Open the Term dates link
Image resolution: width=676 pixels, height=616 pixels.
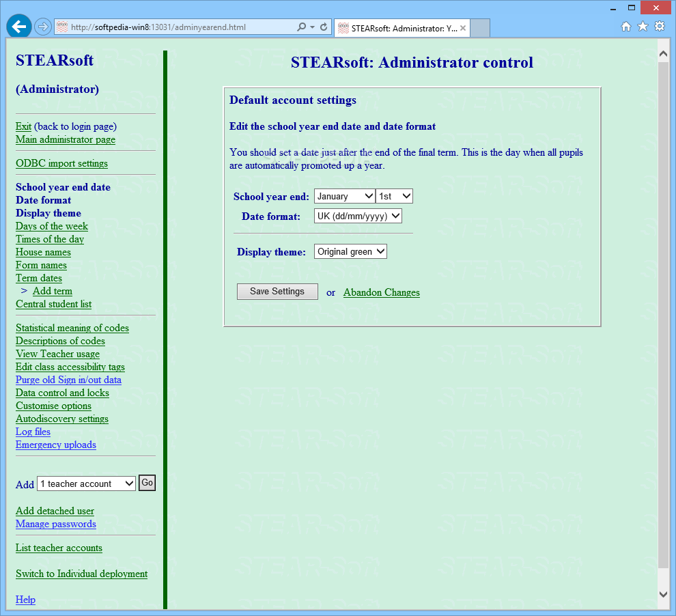pyautogui.click(x=39, y=278)
